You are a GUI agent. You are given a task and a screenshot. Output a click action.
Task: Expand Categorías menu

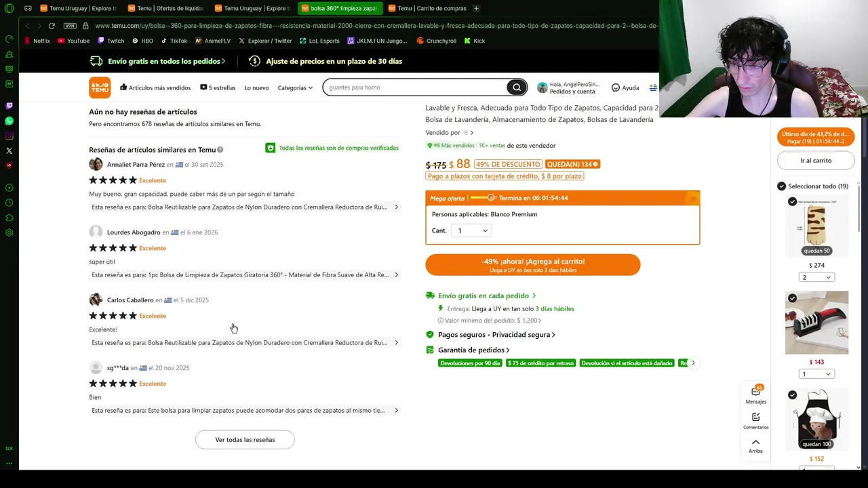[295, 87]
